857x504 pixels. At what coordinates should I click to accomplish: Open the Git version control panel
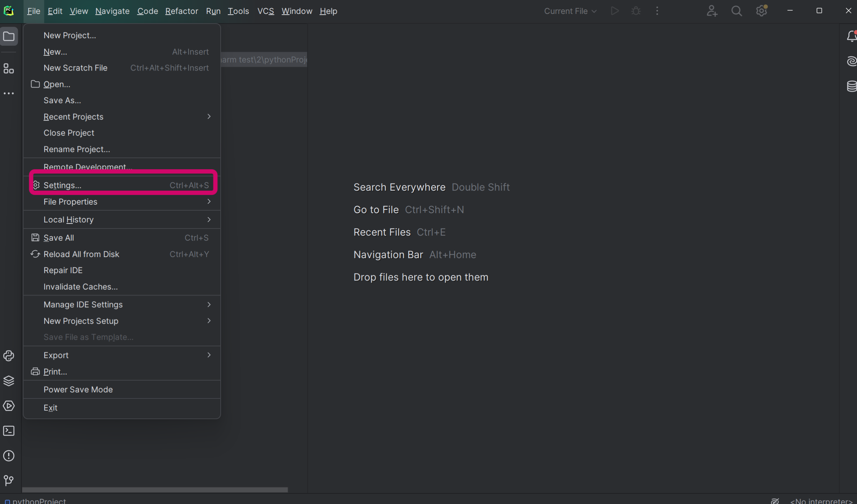(9, 480)
